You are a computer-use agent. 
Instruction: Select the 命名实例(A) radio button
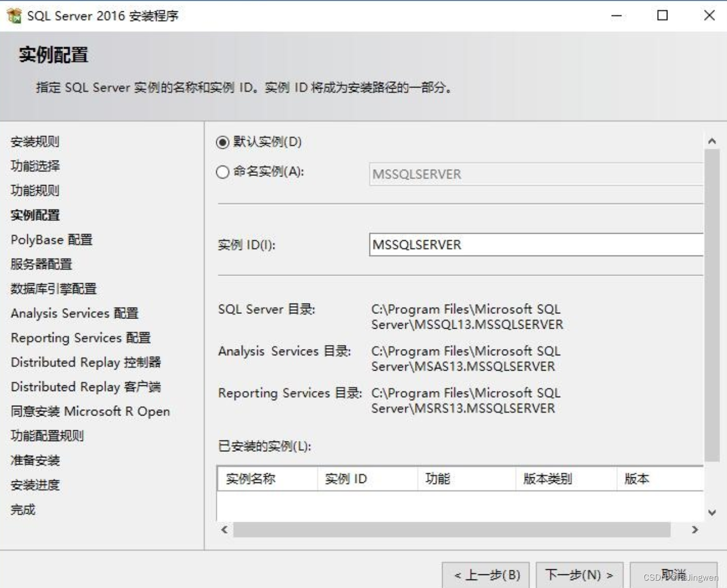222,172
